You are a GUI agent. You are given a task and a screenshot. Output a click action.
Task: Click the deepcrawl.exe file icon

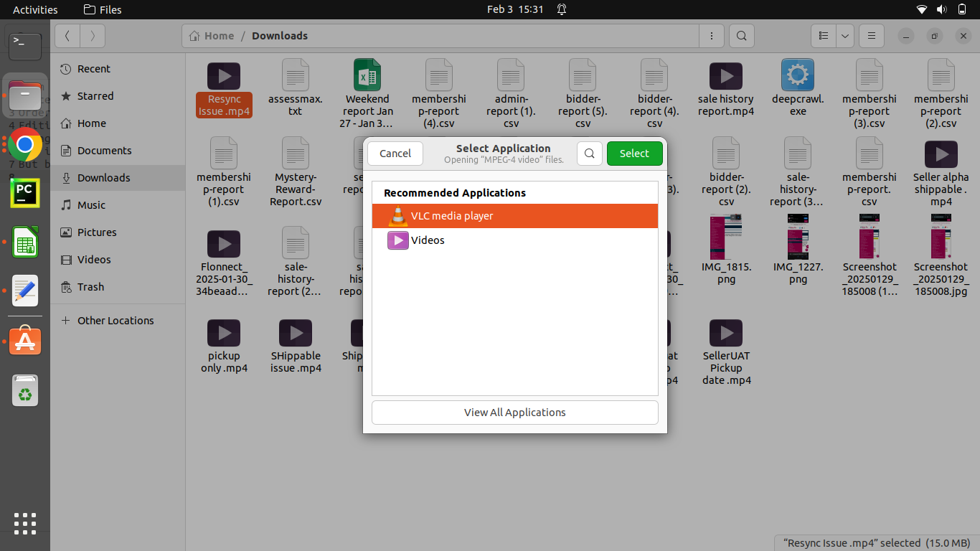click(x=797, y=75)
